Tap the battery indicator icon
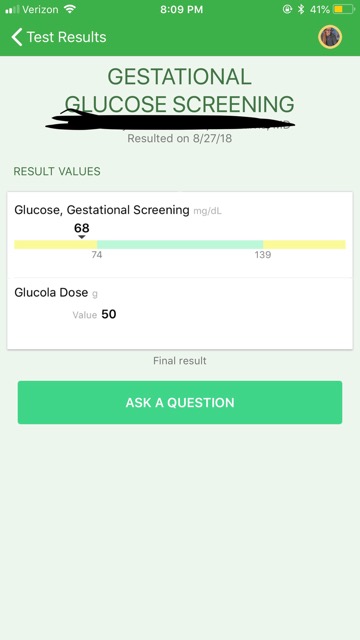 [344, 9]
